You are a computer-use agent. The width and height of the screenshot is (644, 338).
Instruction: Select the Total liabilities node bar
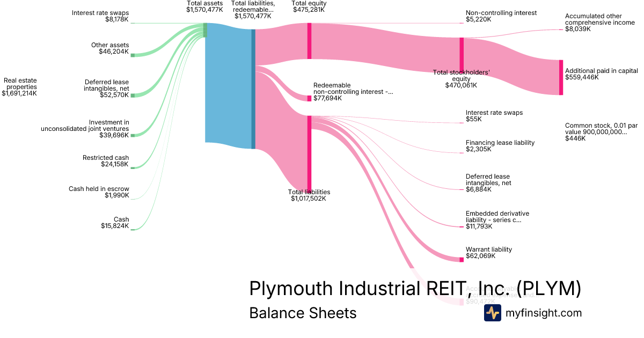pos(309,153)
